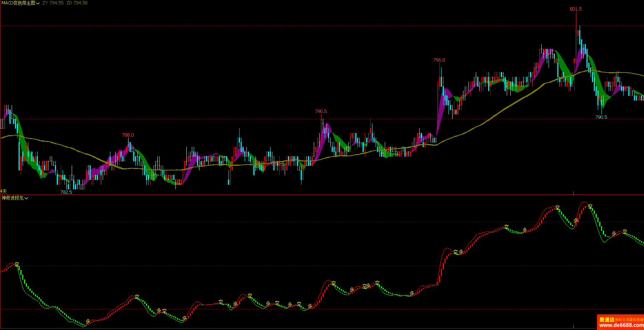Open the www.de6688.com watermark link
Screen dimensions: 644x330
coord(621,325)
